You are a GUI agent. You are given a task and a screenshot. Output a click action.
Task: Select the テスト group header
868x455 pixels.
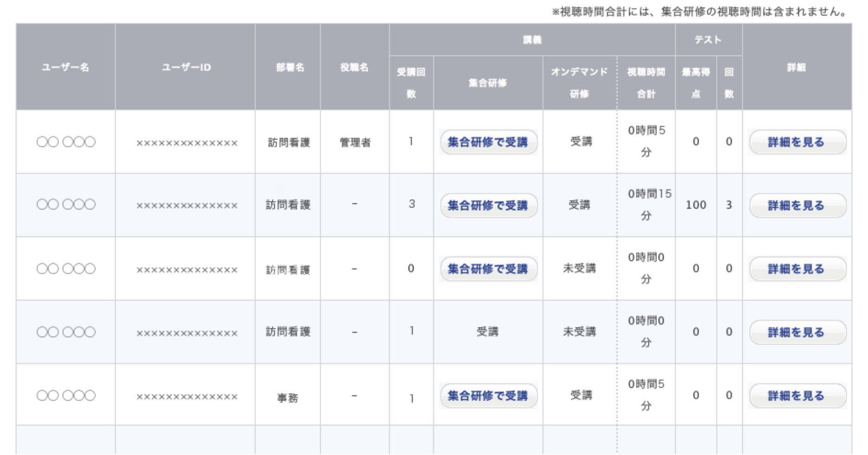click(x=708, y=40)
